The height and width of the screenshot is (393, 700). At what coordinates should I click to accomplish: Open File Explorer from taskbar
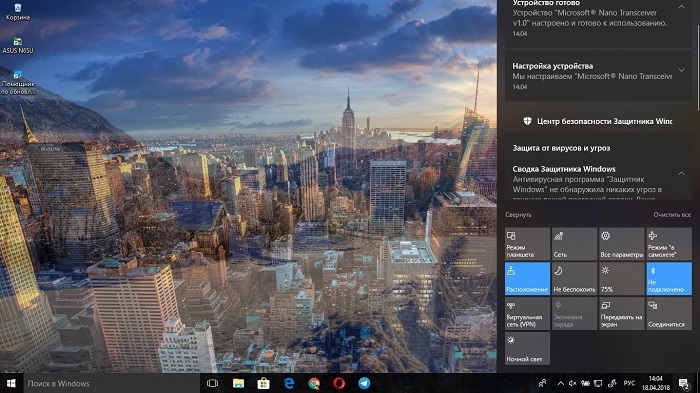tap(238, 383)
